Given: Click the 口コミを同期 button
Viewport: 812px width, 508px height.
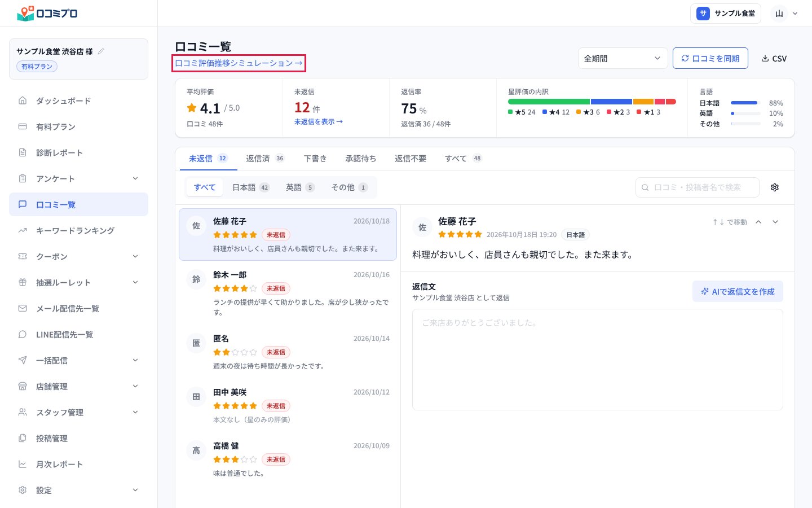Looking at the screenshot, I should click(x=710, y=58).
